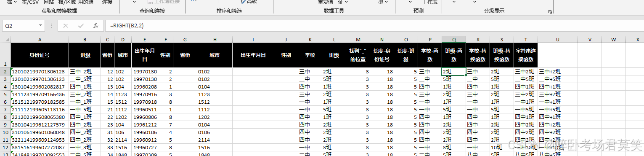Select cell B12 containing 一中_3班
Viewport: 644px width, 156px height.
(x=85, y=148)
